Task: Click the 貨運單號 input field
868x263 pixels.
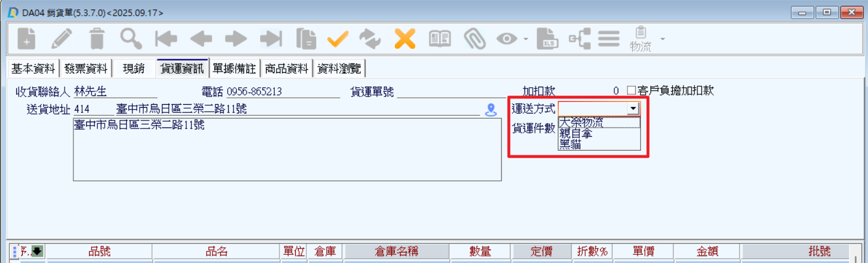Action: (451, 91)
